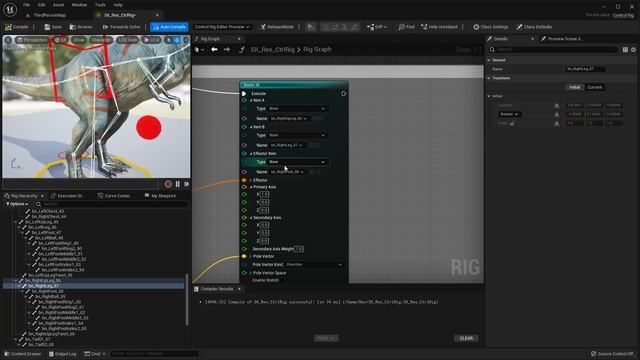The height and width of the screenshot is (360, 640).
Task: Switch to the Execution Stack tab
Action: coord(67,196)
